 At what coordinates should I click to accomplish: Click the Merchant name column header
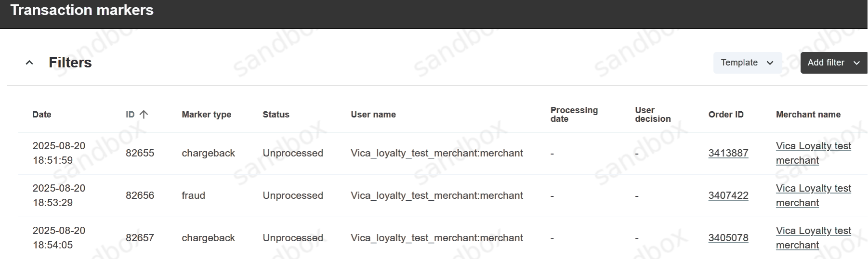point(808,115)
